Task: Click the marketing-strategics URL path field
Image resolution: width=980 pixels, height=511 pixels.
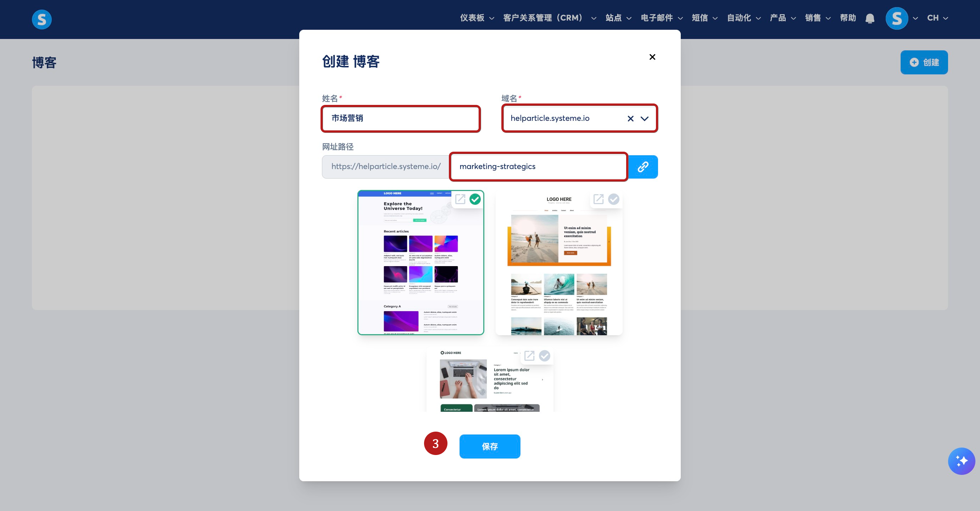Action: click(x=538, y=167)
